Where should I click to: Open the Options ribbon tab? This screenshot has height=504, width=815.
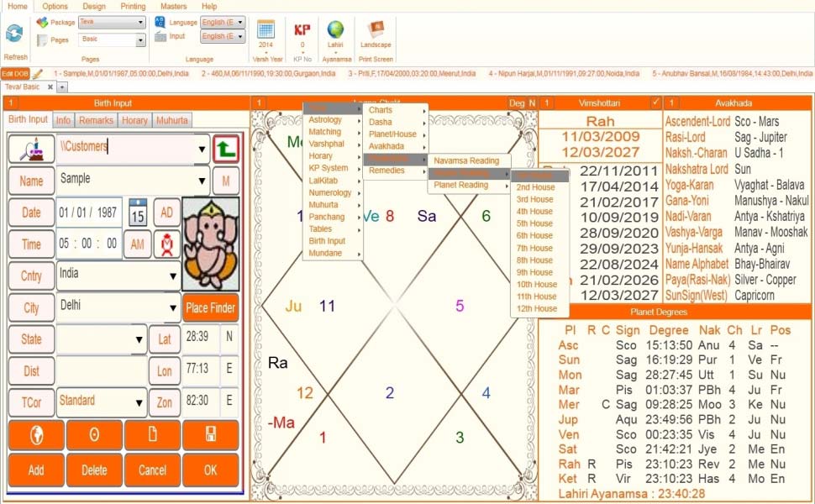tap(55, 6)
